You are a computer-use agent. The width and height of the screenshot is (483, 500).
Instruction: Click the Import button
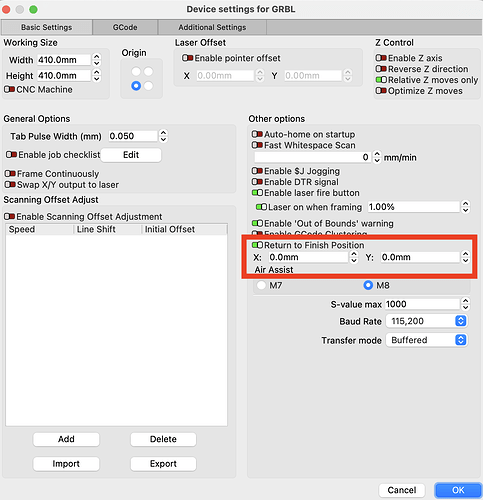pyautogui.click(x=66, y=464)
